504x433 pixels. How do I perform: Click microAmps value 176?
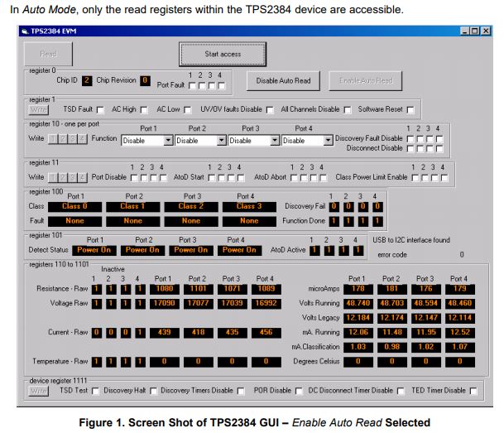[426, 289]
